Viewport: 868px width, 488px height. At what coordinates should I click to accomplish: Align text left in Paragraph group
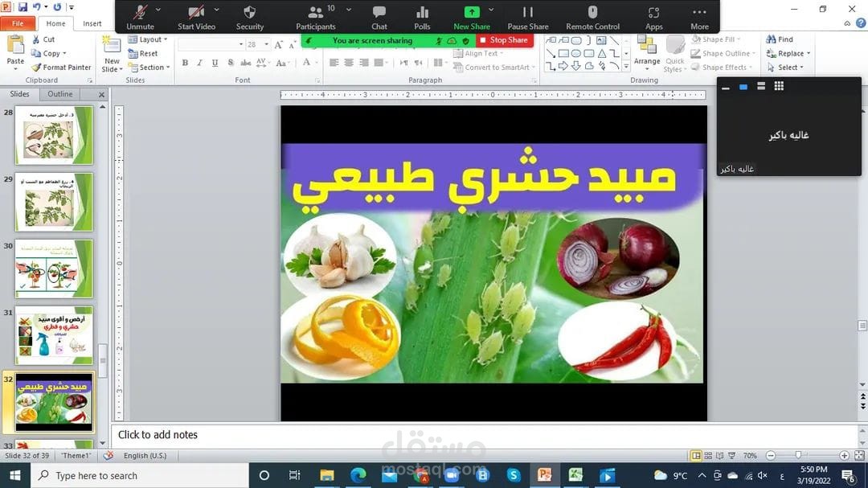coord(334,63)
